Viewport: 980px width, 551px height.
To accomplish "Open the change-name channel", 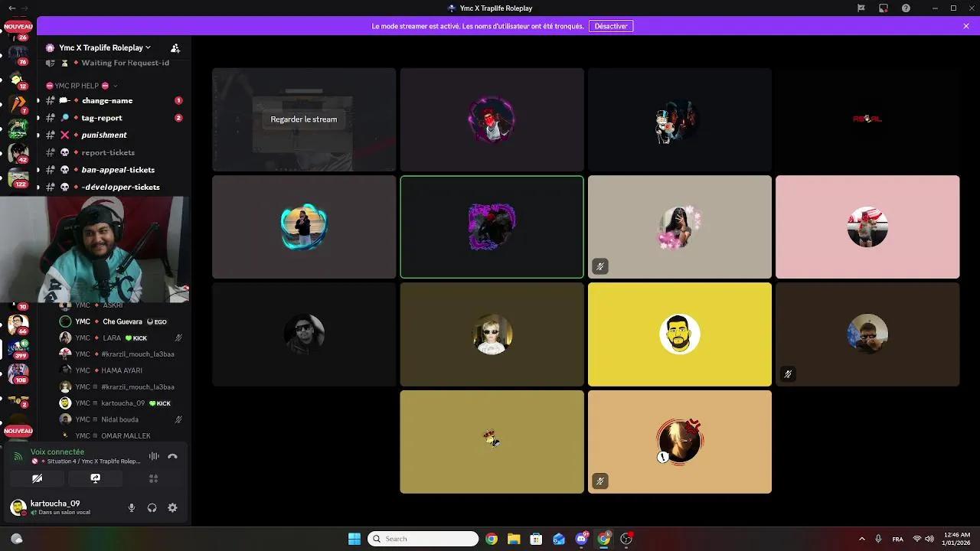I will 107,100.
